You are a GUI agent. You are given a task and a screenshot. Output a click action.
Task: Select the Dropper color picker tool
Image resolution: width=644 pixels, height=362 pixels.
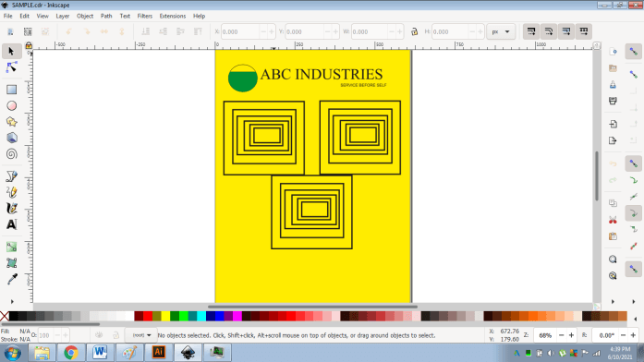[11, 279]
